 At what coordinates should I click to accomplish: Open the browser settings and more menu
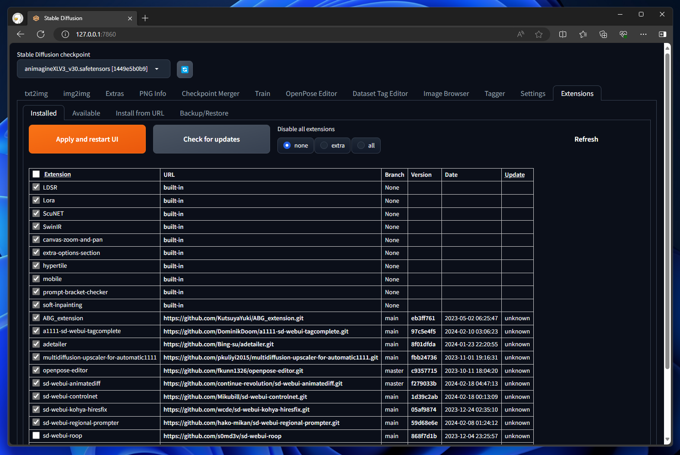643,34
